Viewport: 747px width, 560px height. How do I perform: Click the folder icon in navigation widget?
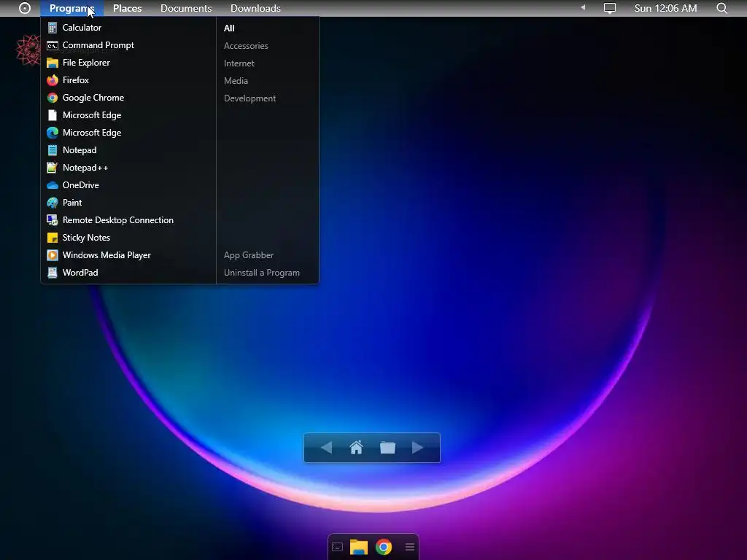click(x=388, y=448)
